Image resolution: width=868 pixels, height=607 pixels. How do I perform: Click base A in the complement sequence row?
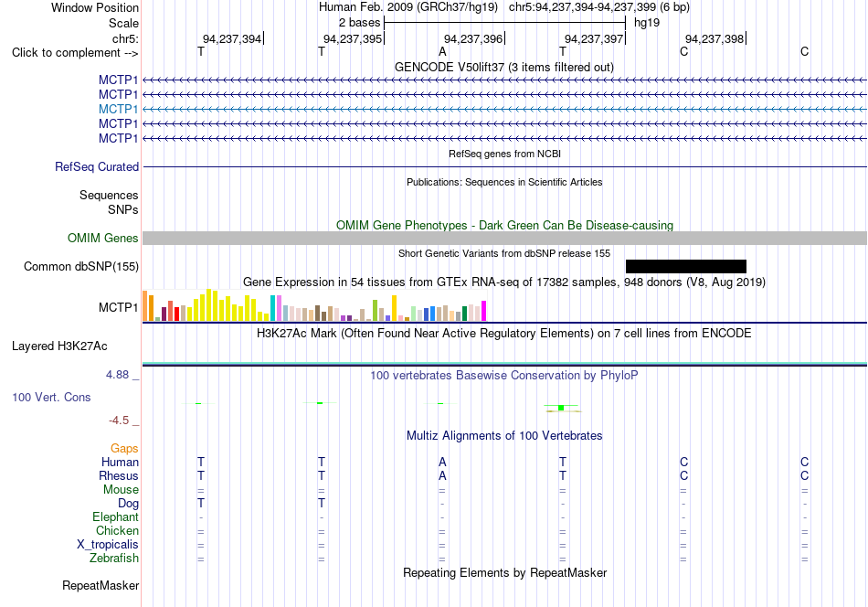(442, 52)
